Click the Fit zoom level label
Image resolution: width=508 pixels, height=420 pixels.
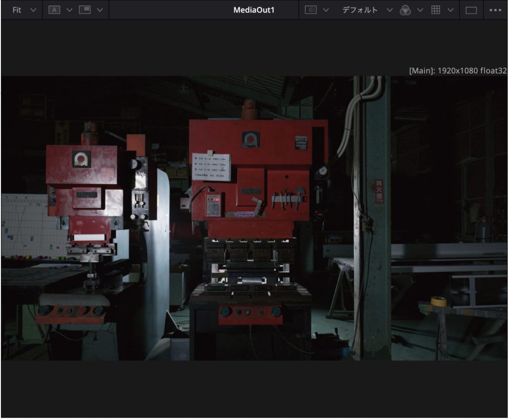point(17,10)
